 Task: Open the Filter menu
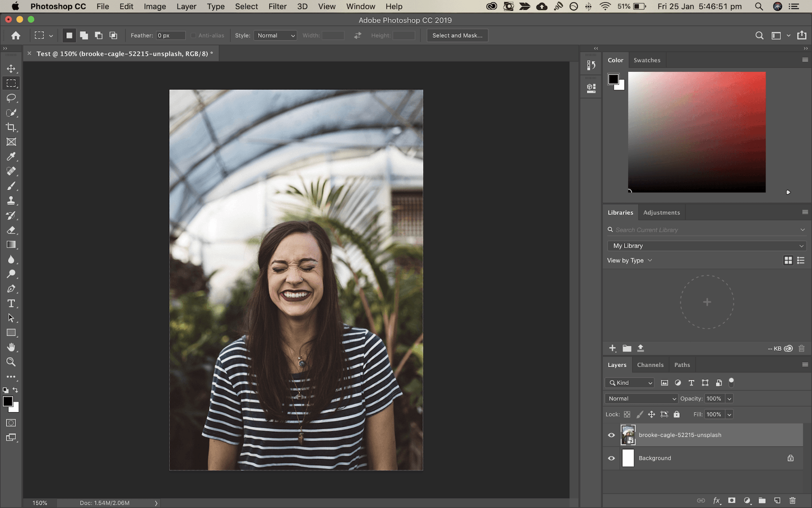click(277, 7)
